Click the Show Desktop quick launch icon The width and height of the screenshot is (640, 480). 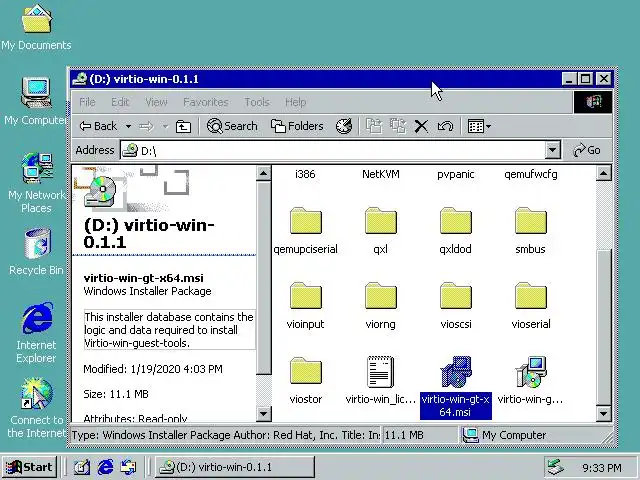[82, 467]
